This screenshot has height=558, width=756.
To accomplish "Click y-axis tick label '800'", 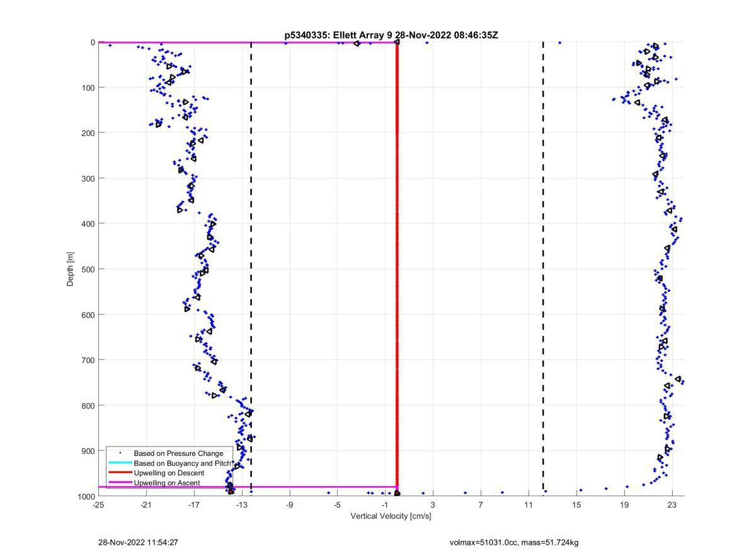I will [x=88, y=405].
